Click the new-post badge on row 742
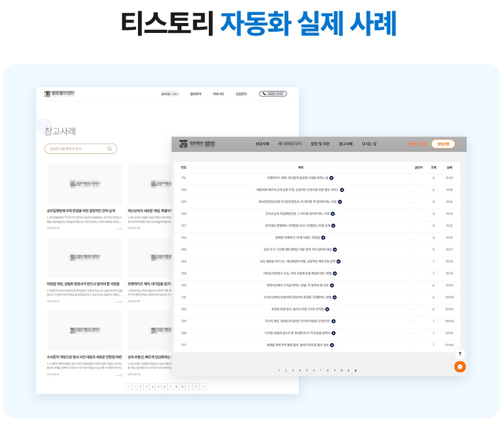Viewport: 504px width, 422px height. pyautogui.click(x=332, y=285)
